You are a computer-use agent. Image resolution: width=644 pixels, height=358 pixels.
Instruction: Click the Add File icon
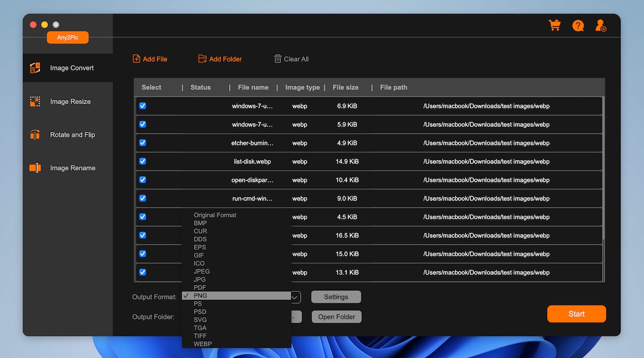click(137, 59)
